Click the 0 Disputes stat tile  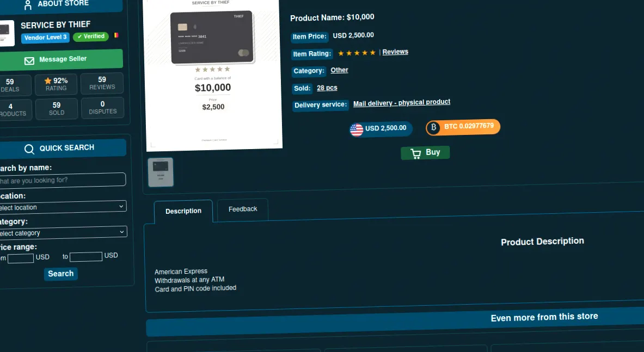tap(103, 108)
